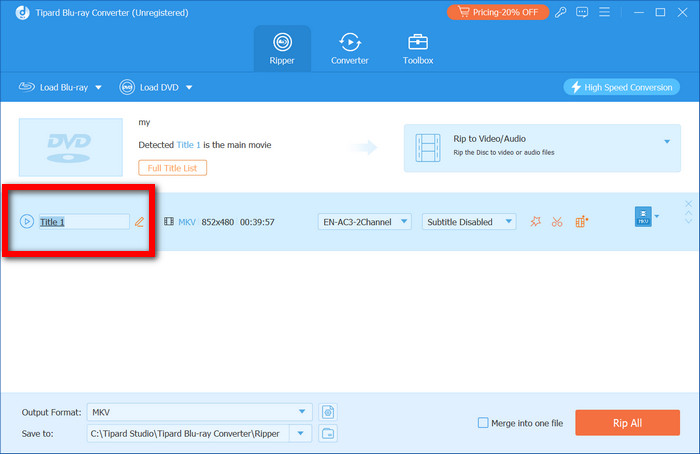Expand the Load DVD dropdown
Viewport: 700px width, 454px height.
(188, 88)
